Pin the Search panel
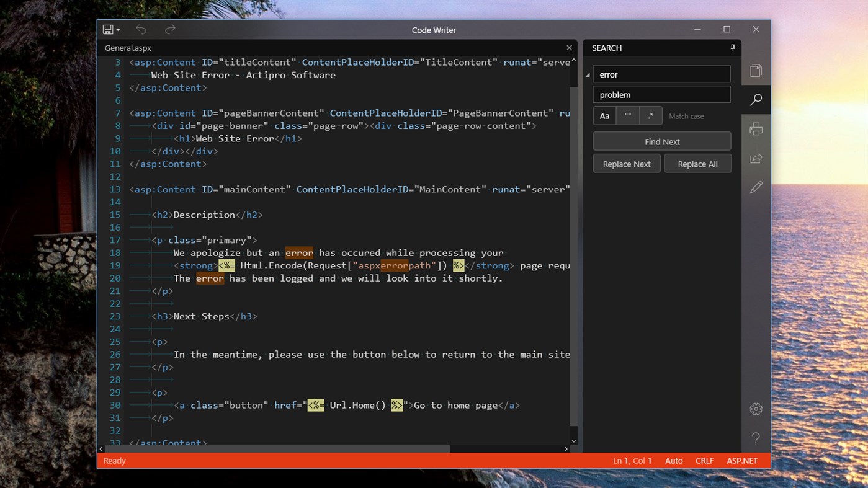Image resolution: width=868 pixels, height=488 pixels. (733, 48)
